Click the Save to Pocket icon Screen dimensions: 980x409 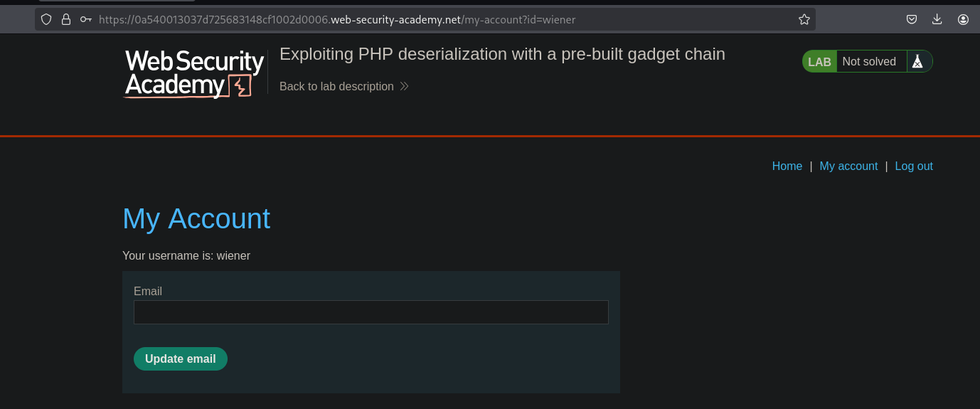pyautogui.click(x=911, y=20)
